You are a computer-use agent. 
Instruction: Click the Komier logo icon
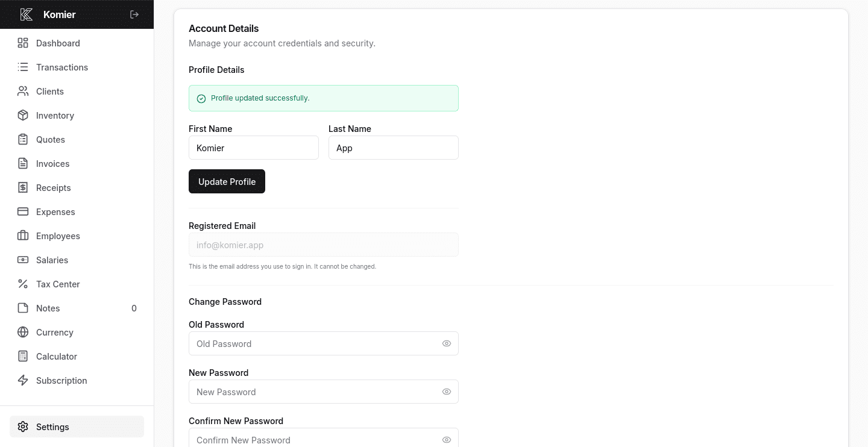[26, 14]
